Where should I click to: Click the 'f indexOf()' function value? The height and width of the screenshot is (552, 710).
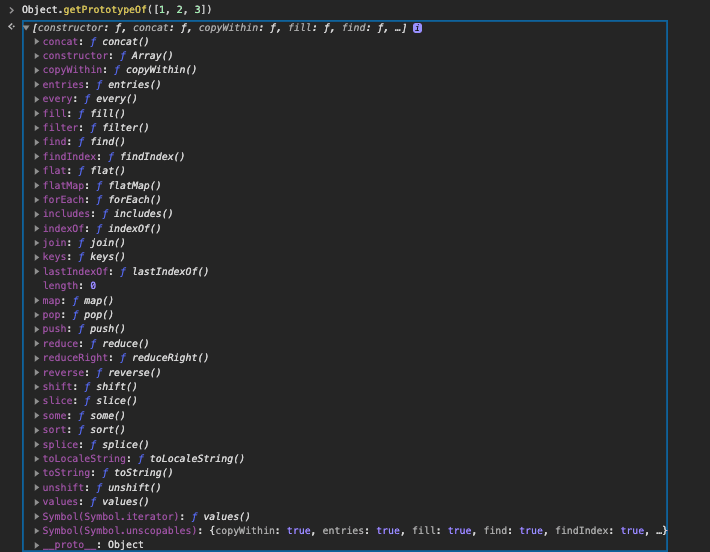click(x=129, y=228)
